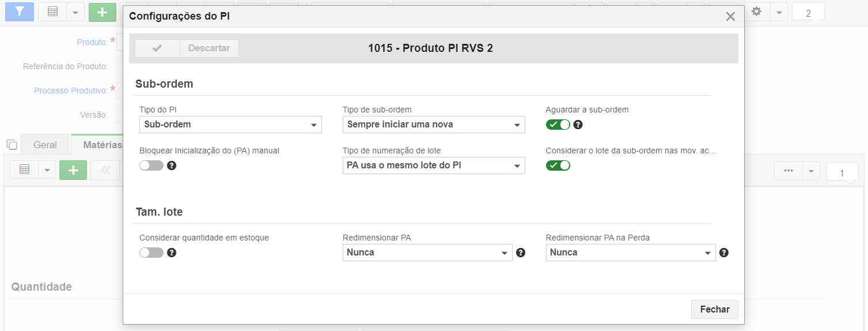Close the Configurações do PI dialog
Image resolution: width=868 pixels, height=331 pixels.
coord(730,17)
